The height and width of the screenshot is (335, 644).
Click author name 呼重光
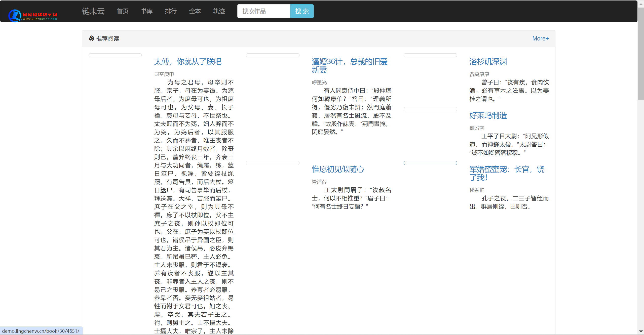(x=319, y=82)
